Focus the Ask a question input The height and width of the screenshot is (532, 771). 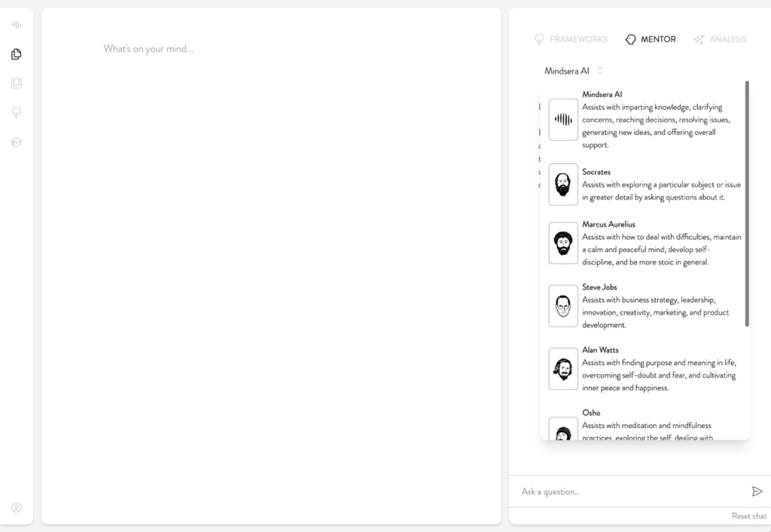[632, 491]
